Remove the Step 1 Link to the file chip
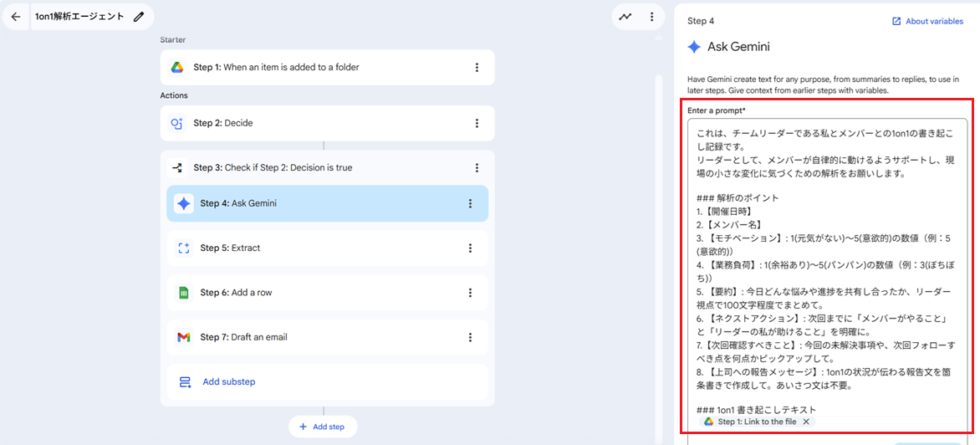Viewport: 980px width, 445px height. [x=806, y=422]
